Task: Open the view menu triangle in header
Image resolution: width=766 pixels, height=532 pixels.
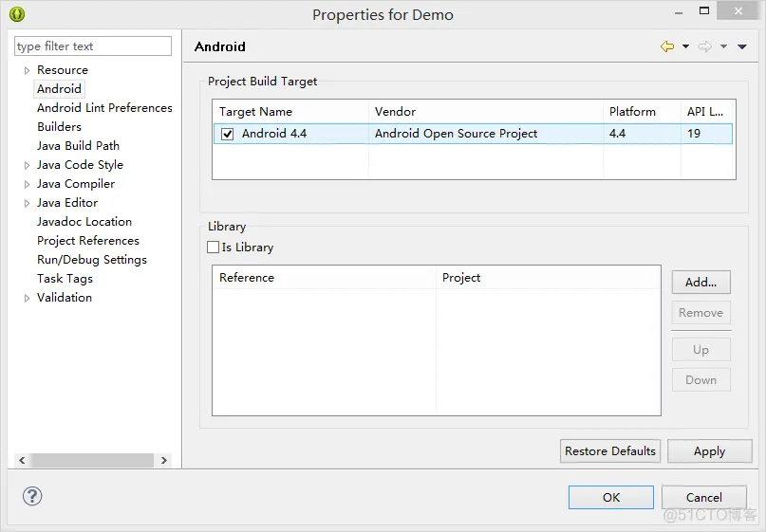Action: [742, 46]
